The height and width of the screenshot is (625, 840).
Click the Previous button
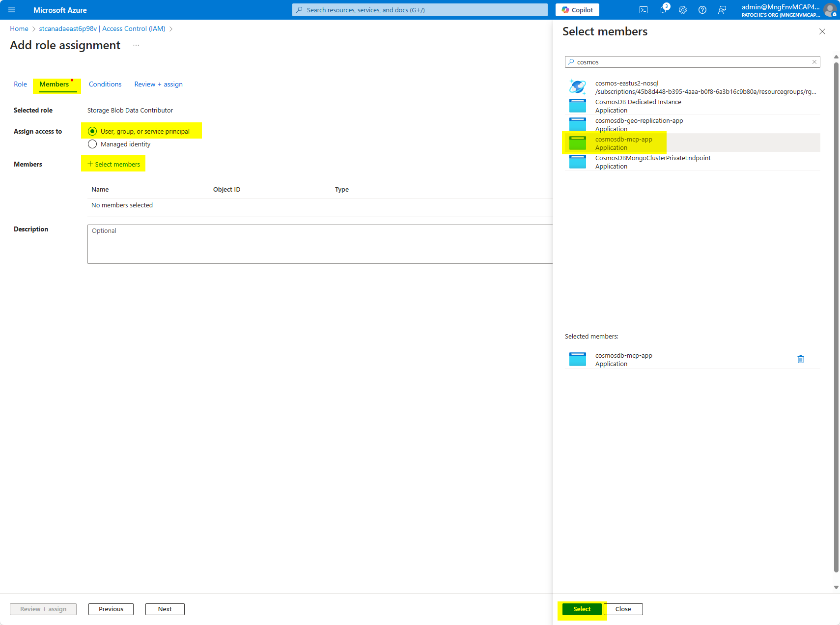tap(111, 609)
